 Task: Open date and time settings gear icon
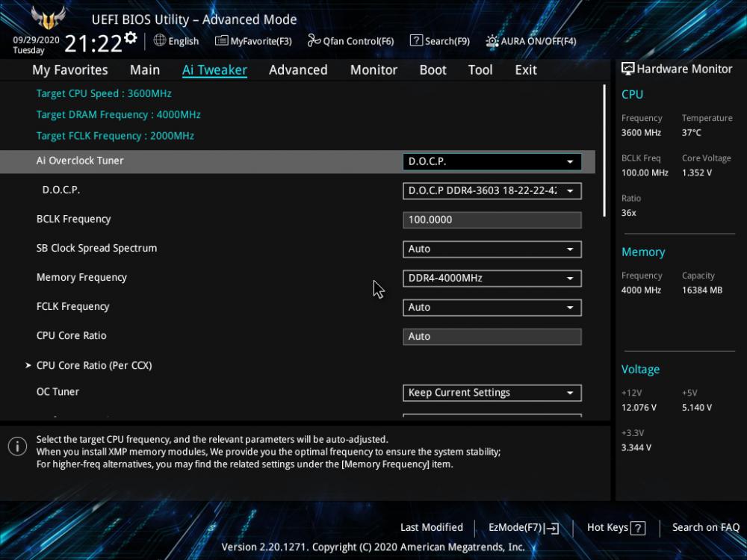[x=131, y=37]
